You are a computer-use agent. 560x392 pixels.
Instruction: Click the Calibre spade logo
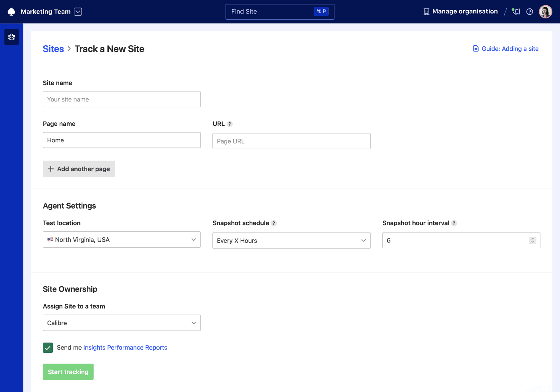pyautogui.click(x=11, y=11)
